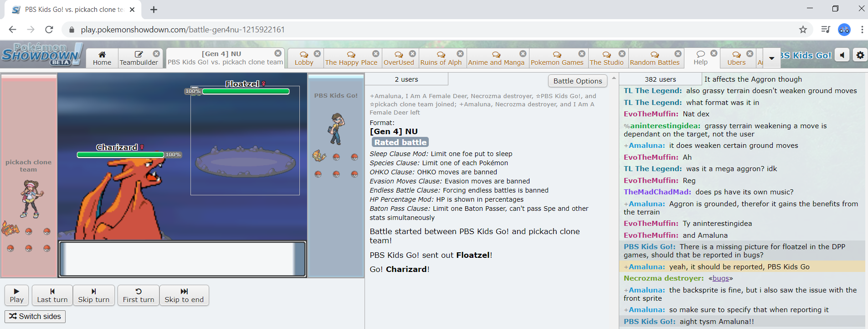
Task: Open the sound volume speaker icon
Action: pyautogui.click(x=842, y=55)
